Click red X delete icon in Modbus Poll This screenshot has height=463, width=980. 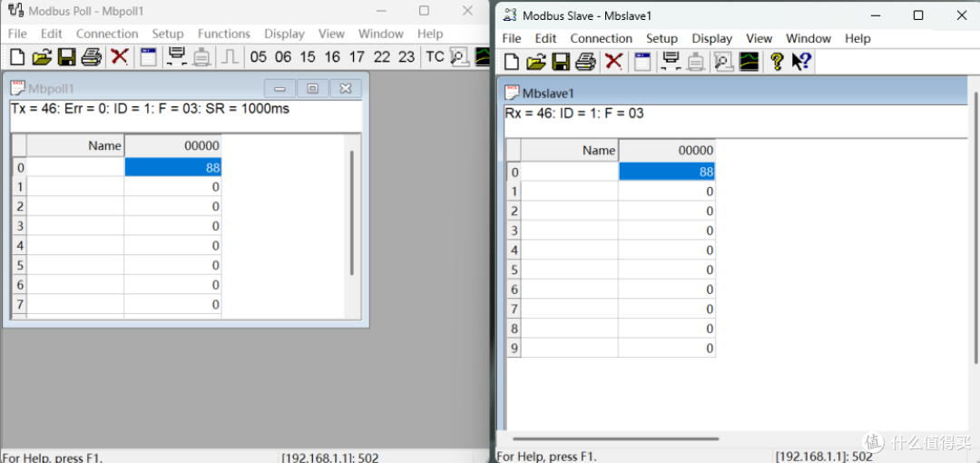pos(120,57)
